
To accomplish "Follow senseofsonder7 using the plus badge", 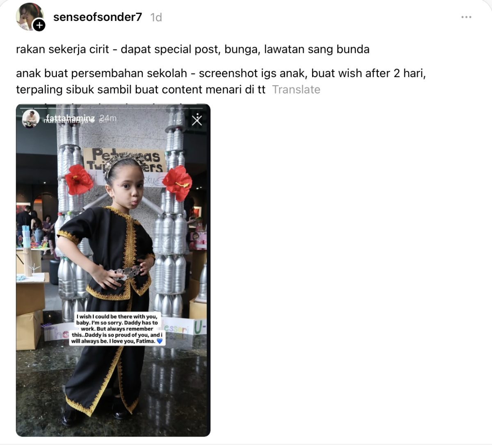I will coord(39,25).
